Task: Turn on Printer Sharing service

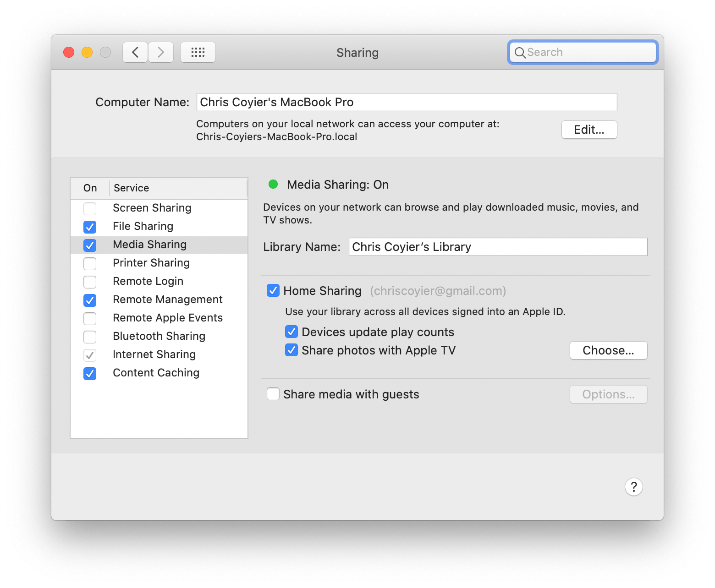Action: tap(90, 263)
